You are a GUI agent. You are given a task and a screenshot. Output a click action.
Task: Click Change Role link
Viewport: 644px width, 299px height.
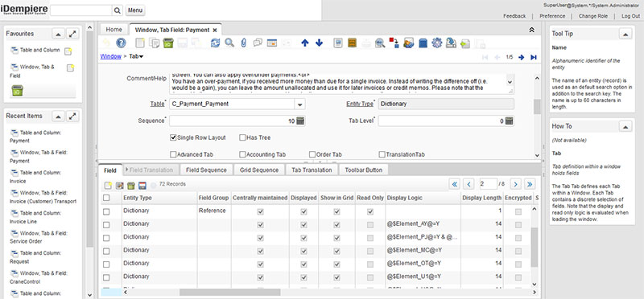[x=592, y=16]
